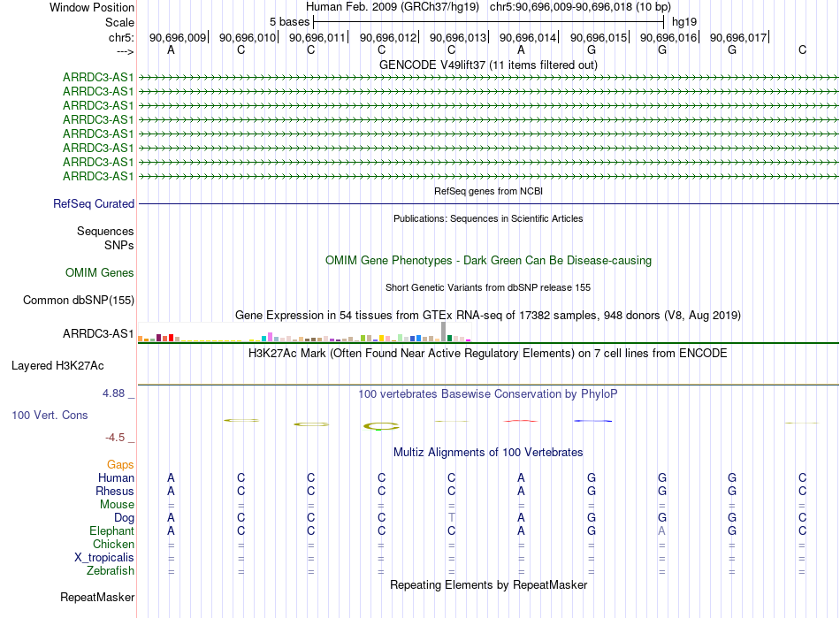Click the GTEx tissue expression bar chart
Viewport: 840px width, 618px height.
pos(304,332)
